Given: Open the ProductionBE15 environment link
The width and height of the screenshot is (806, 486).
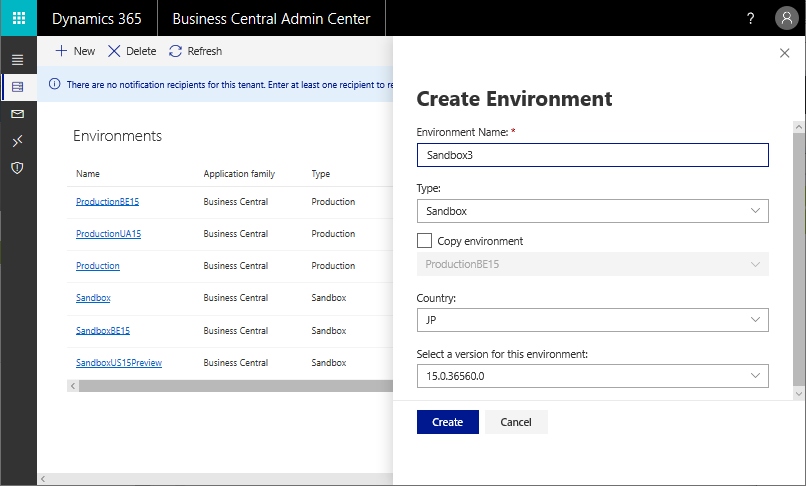Looking at the screenshot, I should coord(107,202).
